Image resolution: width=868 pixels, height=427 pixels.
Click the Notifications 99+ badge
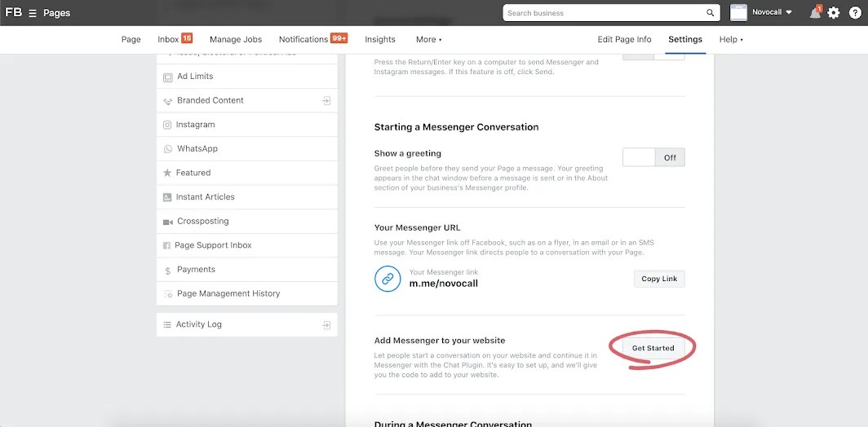(x=339, y=38)
